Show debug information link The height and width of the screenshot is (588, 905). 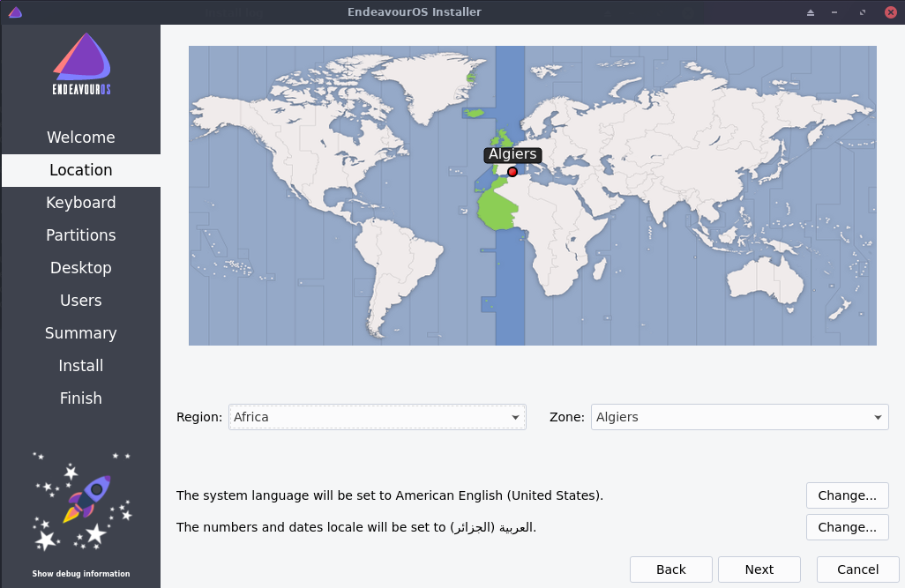click(x=81, y=574)
